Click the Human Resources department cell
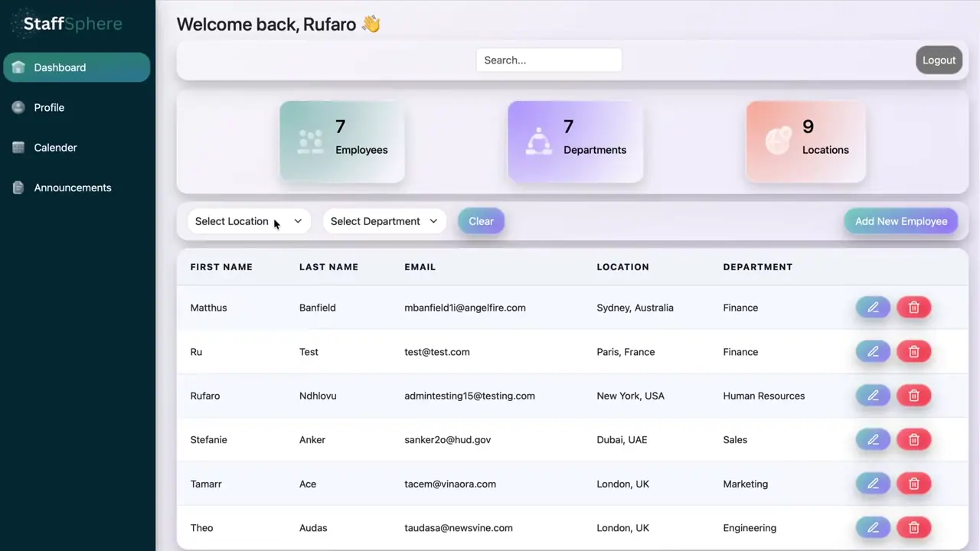The height and width of the screenshot is (551, 980). tap(763, 396)
